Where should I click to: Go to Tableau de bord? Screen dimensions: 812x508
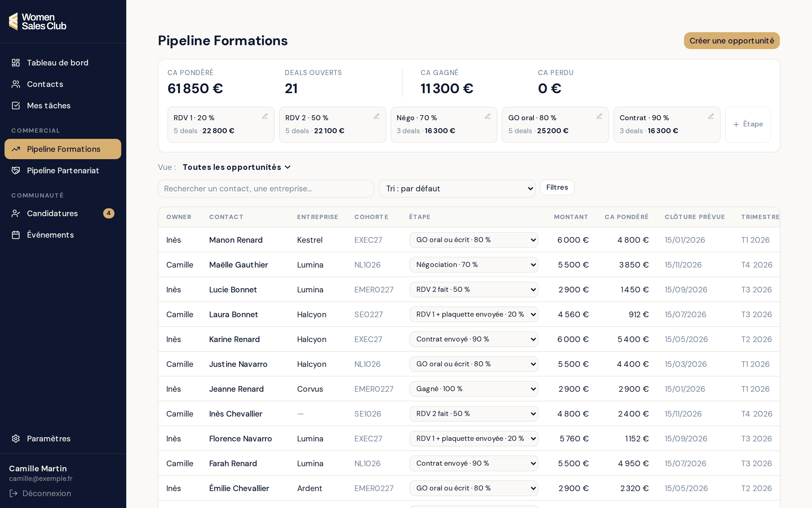[x=63, y=63]
